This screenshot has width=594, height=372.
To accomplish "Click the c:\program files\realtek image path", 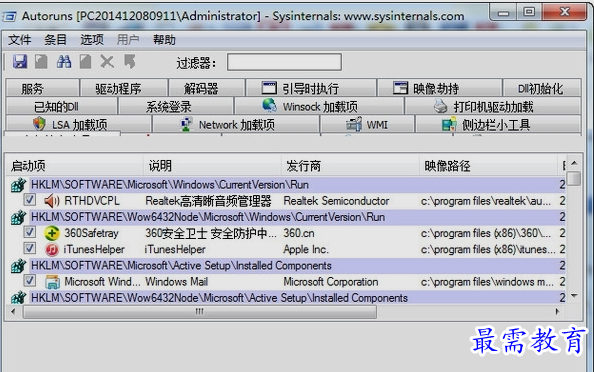I will [486, 201].
